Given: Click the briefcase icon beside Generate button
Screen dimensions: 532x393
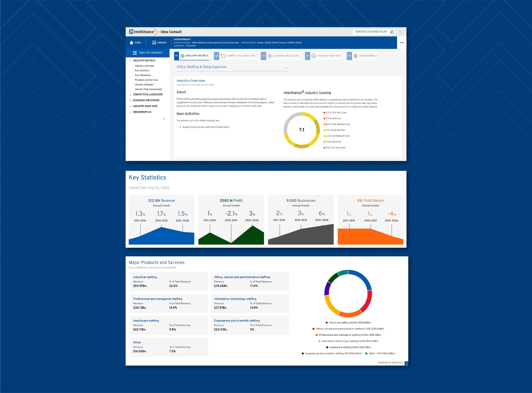Looking at the screenshot, I should [x=392, y=32].
